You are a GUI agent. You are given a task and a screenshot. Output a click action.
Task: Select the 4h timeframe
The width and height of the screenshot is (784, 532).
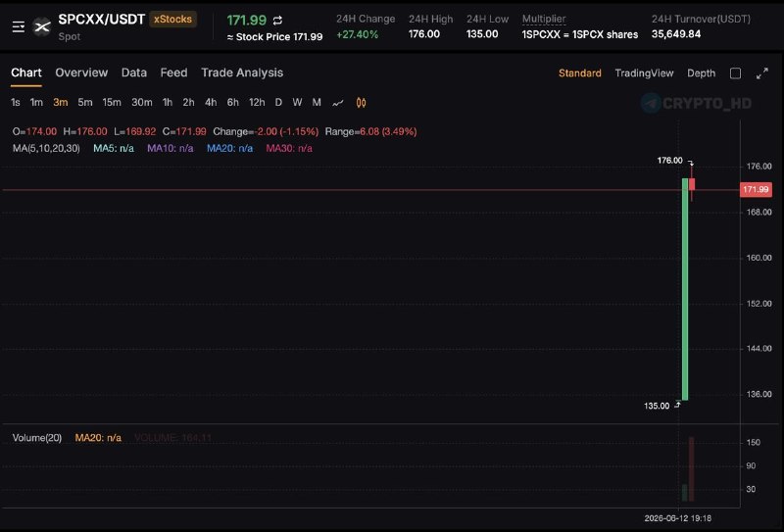coord(211,103)
